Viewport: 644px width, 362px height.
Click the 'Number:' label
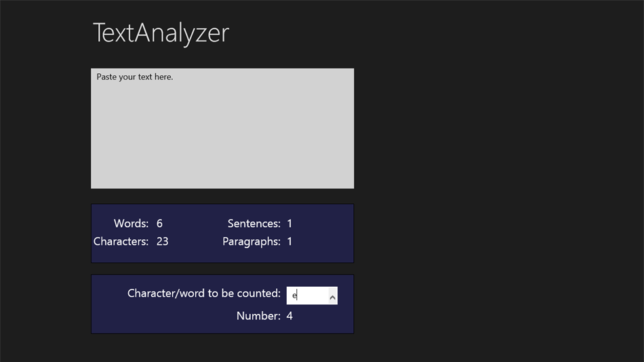tap(258, 316)
